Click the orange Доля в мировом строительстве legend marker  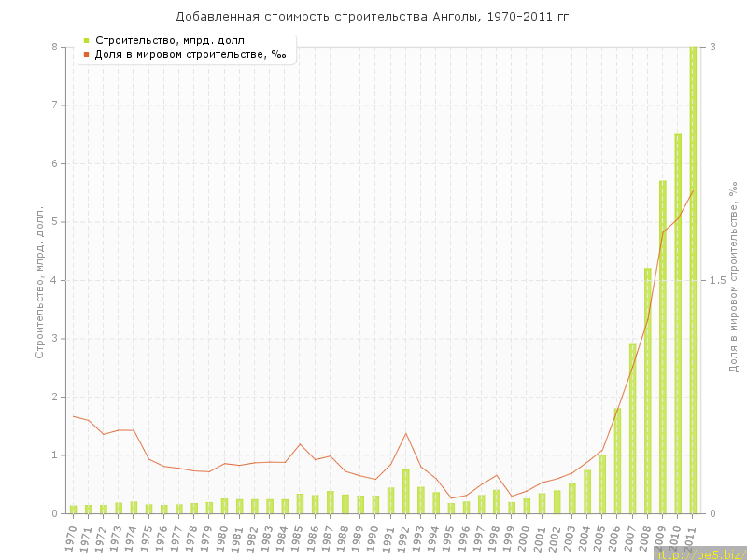coord(86,54)
